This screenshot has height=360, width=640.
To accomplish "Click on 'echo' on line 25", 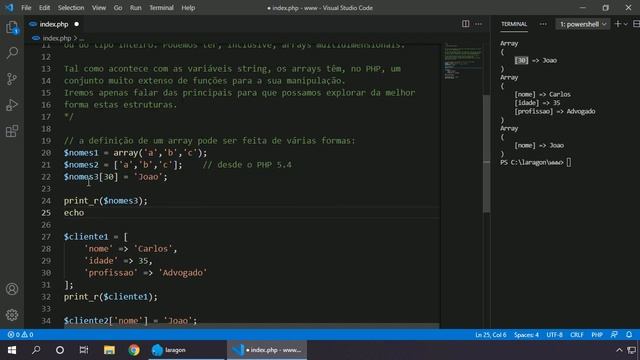I will pyautogui.click(x=74, y=213).
